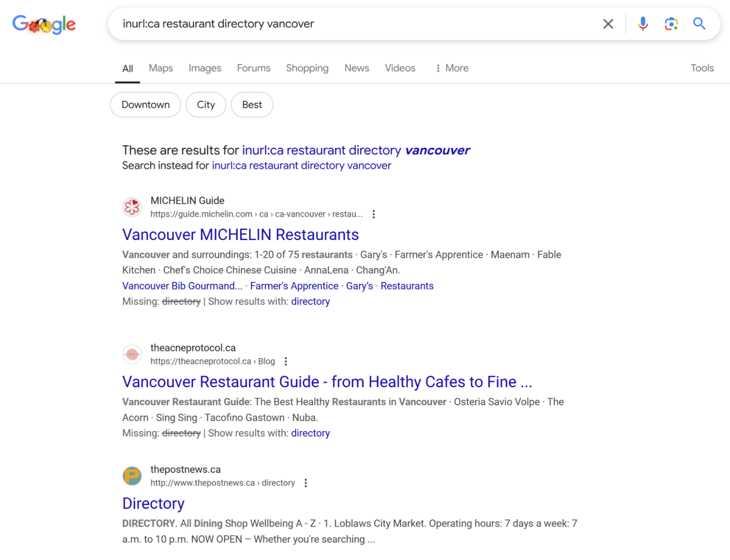
Task: Click the MICHELIN Guide site name
Action: pyautogui.click(x=187, y=201)
